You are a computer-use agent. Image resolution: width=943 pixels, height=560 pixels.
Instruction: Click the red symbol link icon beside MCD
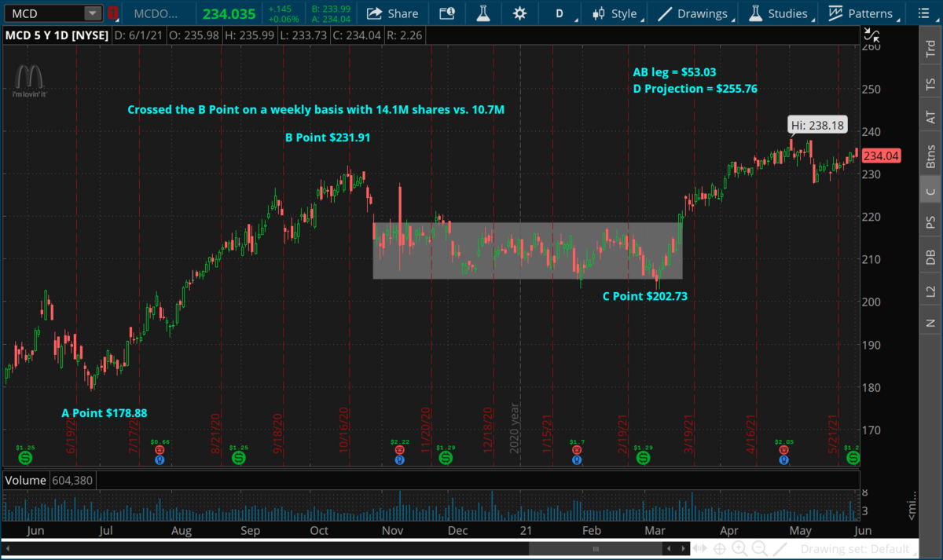[113, 13]
